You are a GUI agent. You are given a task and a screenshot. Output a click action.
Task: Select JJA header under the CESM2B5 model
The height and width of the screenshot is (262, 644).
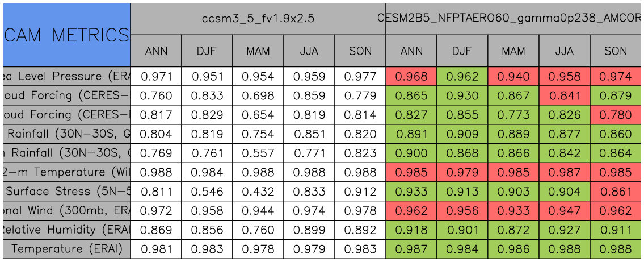(565, 51)
